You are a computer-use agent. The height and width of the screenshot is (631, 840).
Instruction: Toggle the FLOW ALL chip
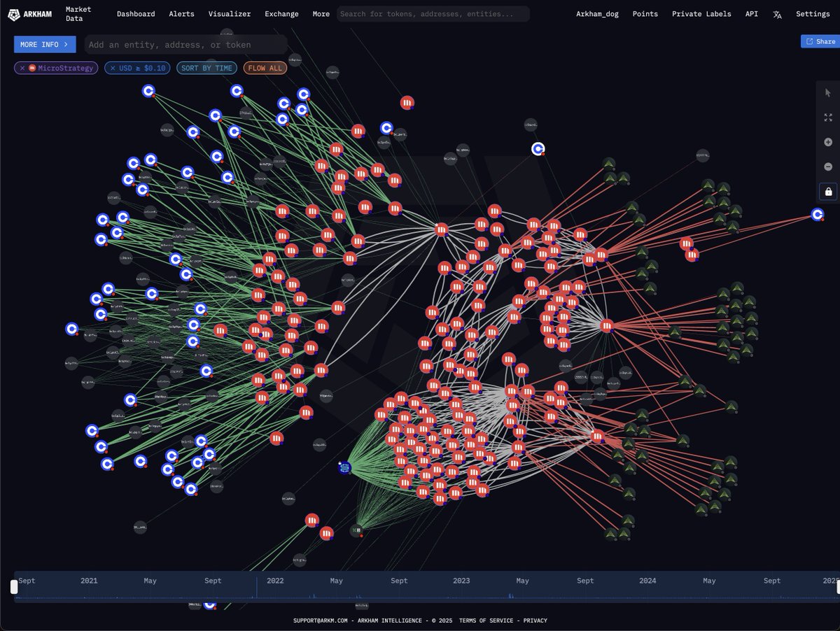click(x=265, y=68)
